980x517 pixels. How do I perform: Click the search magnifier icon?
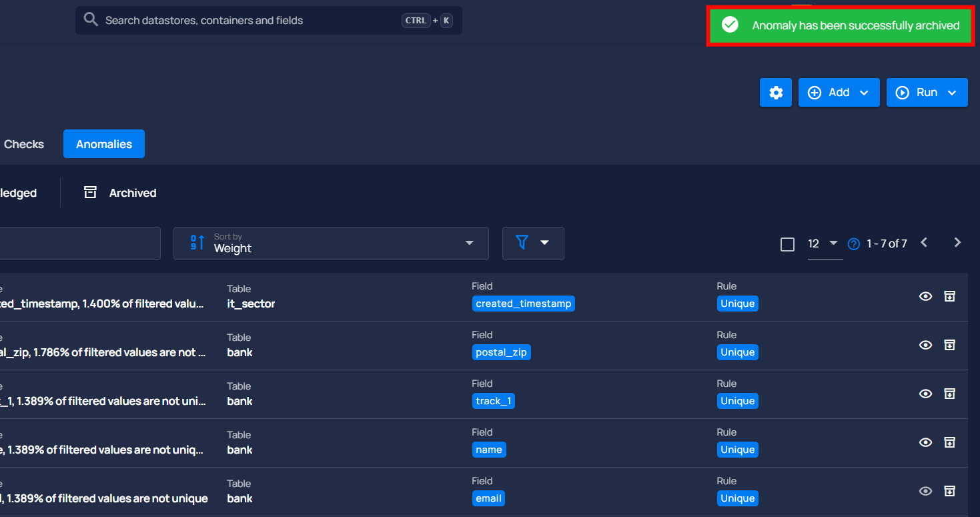click(x=91, y=20)
